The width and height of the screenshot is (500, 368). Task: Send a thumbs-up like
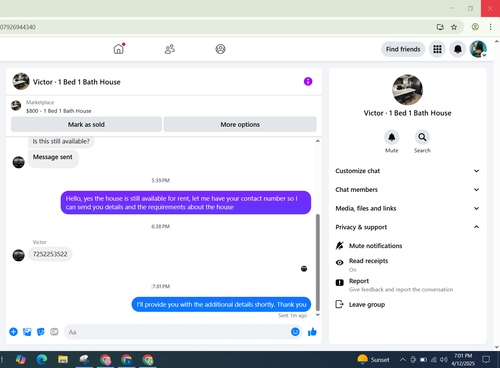(312, 332)
